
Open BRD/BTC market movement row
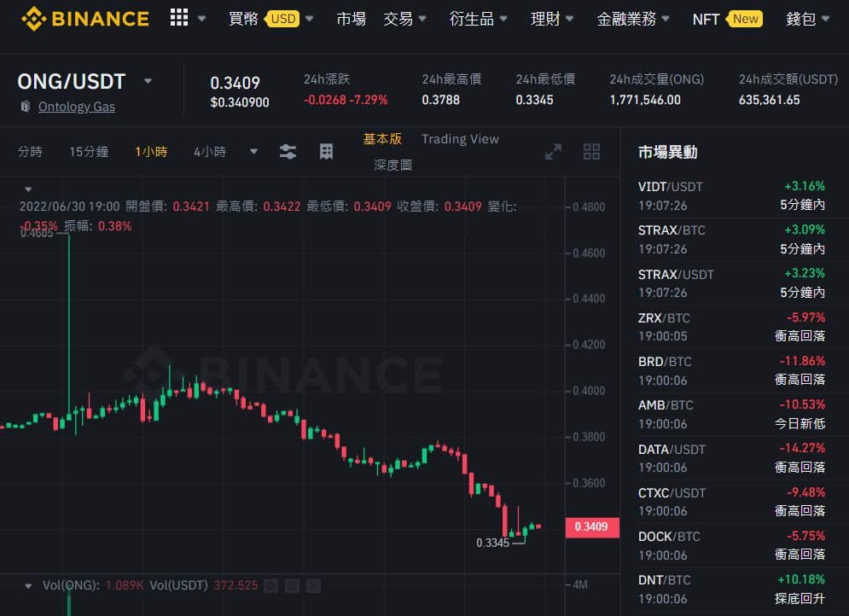(731, 371)
